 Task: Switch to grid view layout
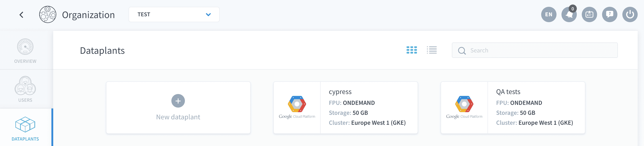click(412, 50)
